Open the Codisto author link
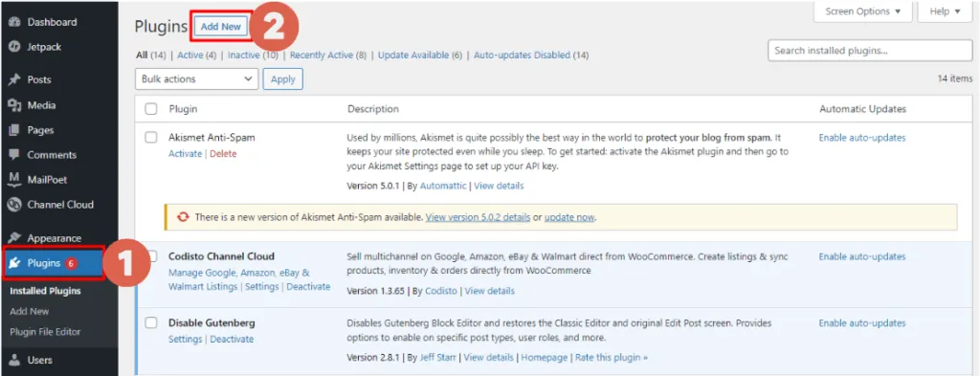Viewport: 980px width, 376px height. (x=441, y=291)
